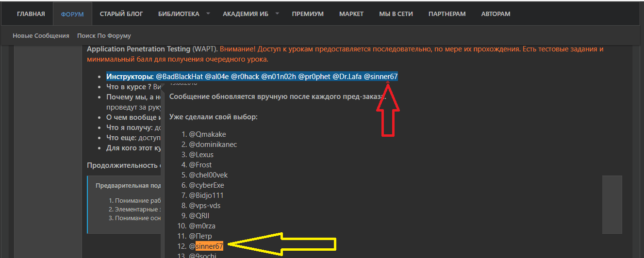Open the БИБЛИОТЕКА menu item

click(179, 14)
